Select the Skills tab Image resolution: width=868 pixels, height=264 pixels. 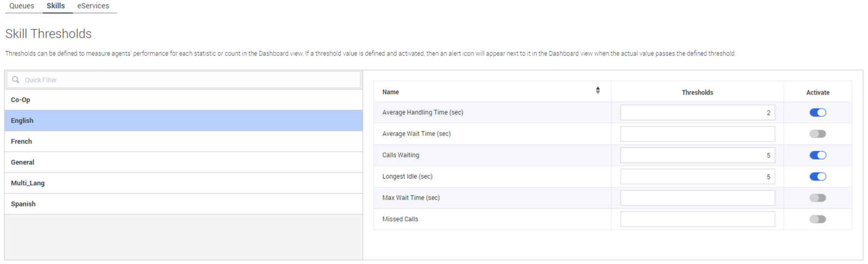tap(55, 6)
